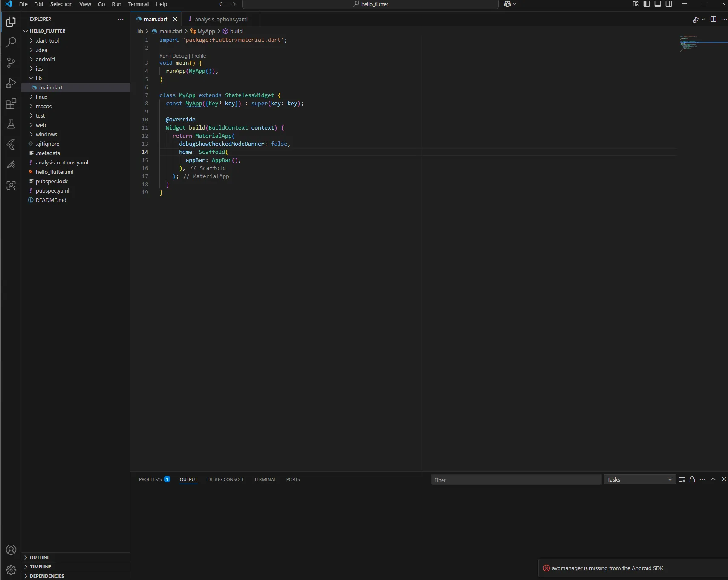Open the Run and Debug view icon
Viewport: 728px width, 580px height.
click(x=11, y=83)
